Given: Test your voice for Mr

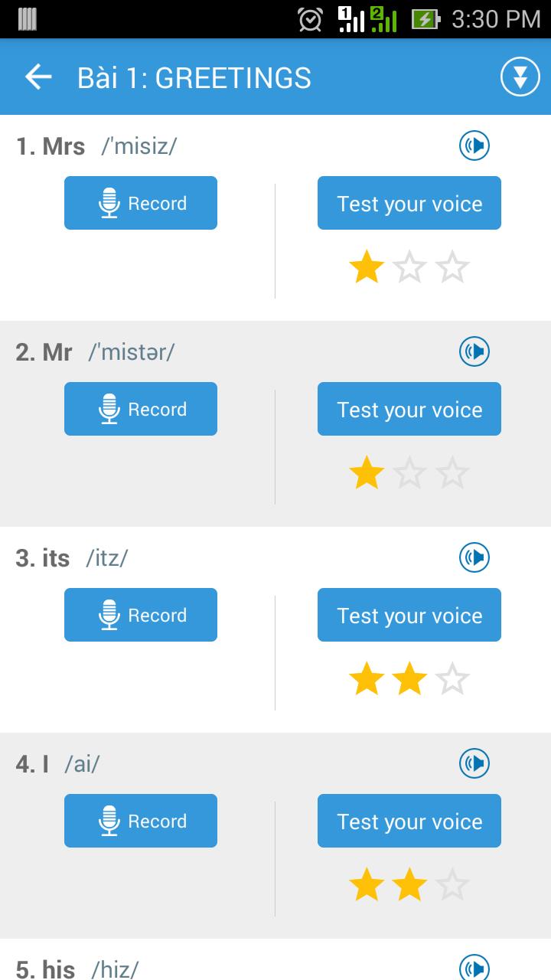Looking at the screenshot, I should (409, 409).
